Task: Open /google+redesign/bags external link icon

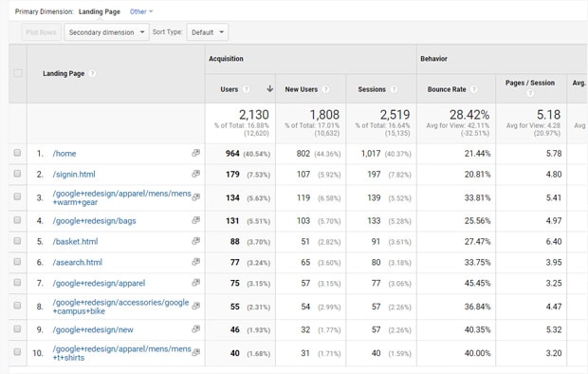Action: pos(195,220)
